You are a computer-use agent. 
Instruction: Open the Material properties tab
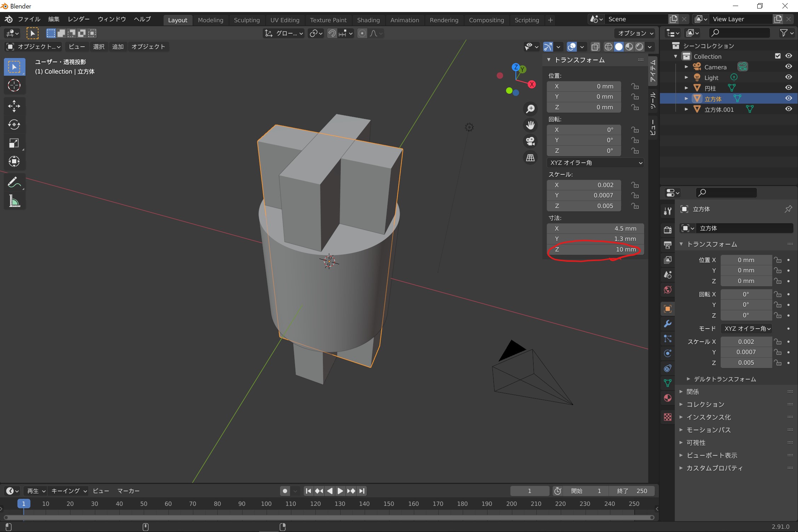(x=668, y=398)
